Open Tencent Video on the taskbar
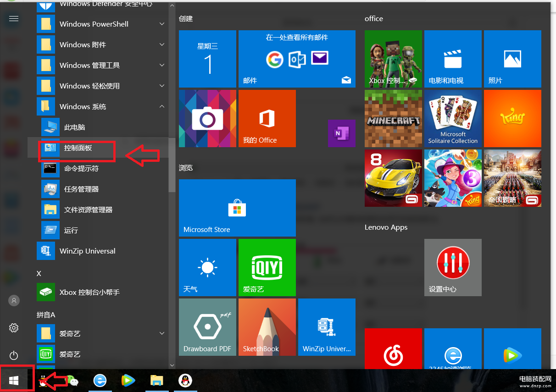 click(128, 381)
